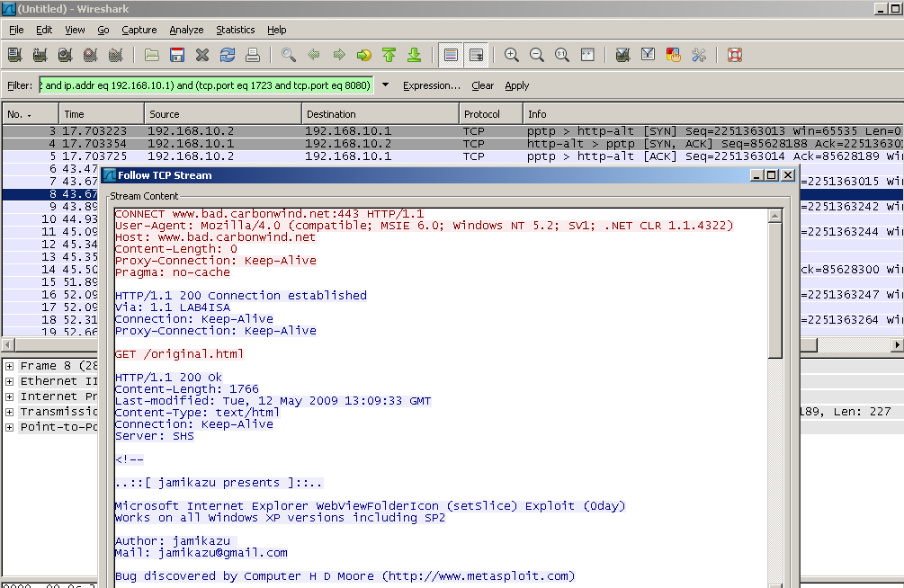Click the packet list right scroll arrow
Screen dimensions: 904x588
897,344
